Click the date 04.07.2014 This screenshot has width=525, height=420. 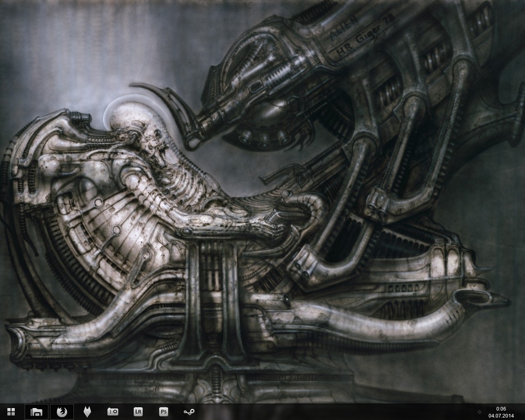(x=500, y=415)
